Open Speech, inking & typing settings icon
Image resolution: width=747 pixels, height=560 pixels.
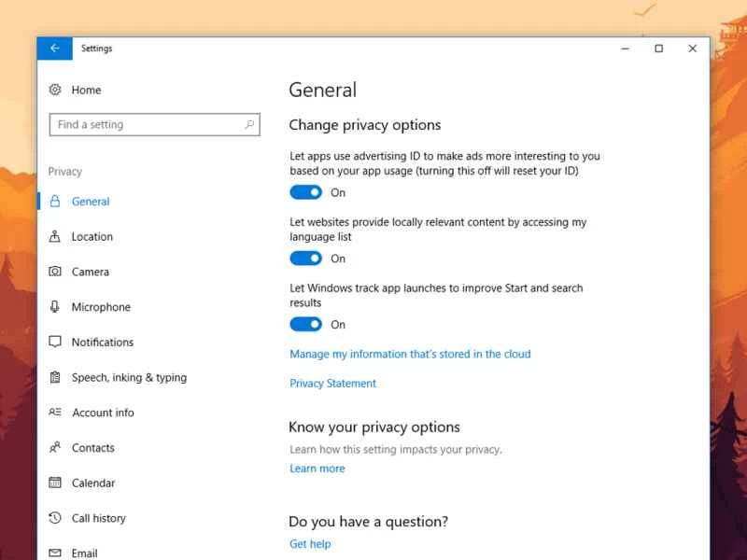(x=54, y=377)
